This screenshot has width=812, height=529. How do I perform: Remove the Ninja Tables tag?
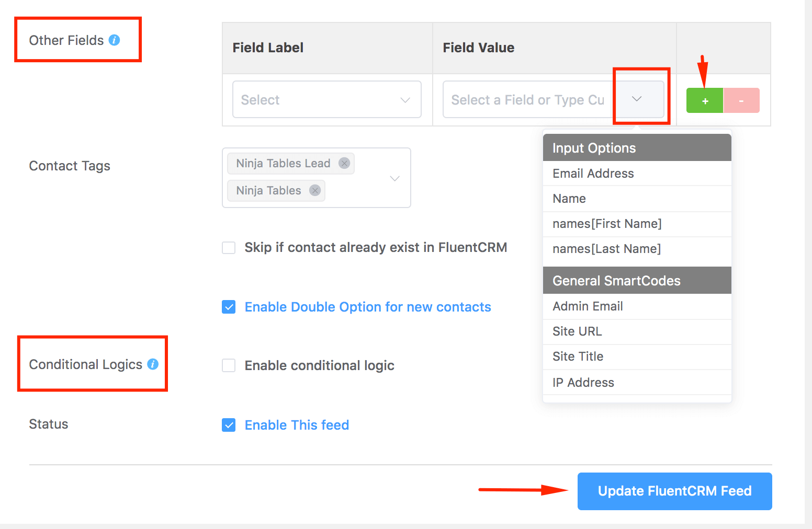[x=314, y=190]
